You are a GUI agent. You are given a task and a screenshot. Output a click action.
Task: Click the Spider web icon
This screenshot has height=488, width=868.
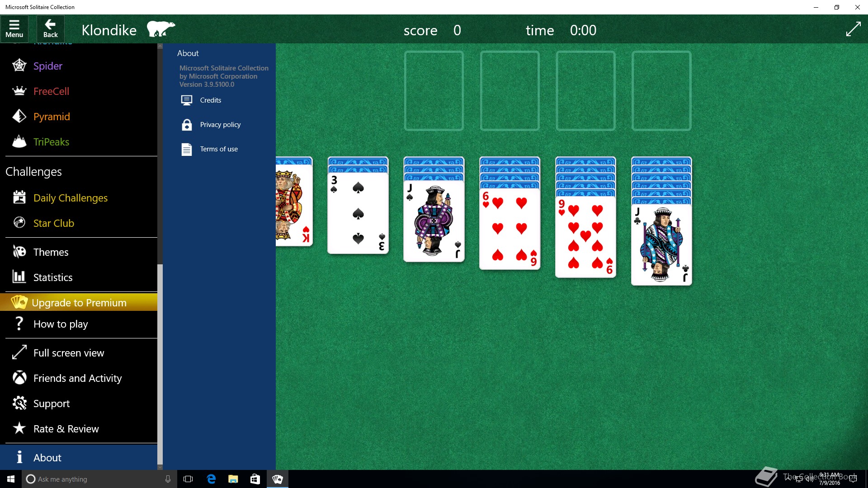click(x=19, y=66)
